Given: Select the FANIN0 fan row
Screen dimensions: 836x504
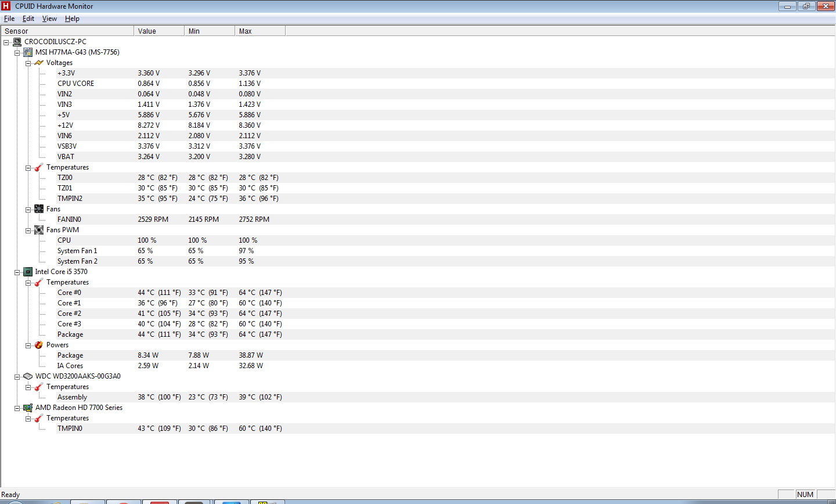Looking at the screenshot, I should (x=445, y=219).
